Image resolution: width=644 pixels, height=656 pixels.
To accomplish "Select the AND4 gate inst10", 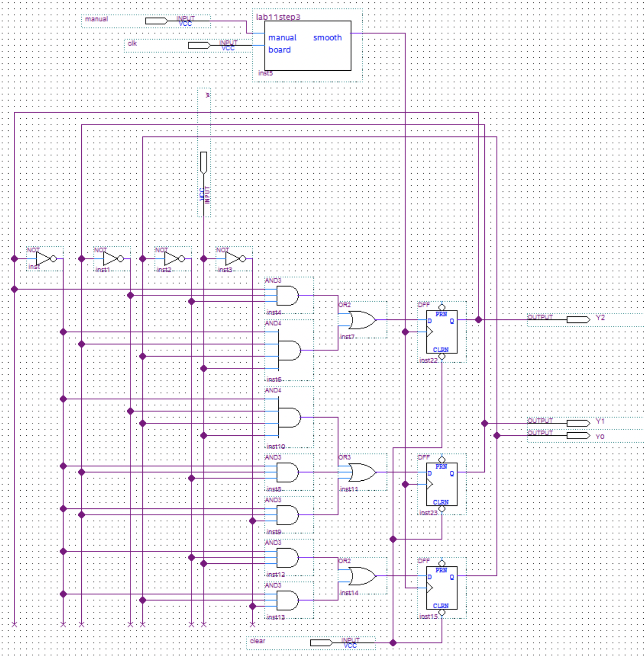I will coord(289,418).
